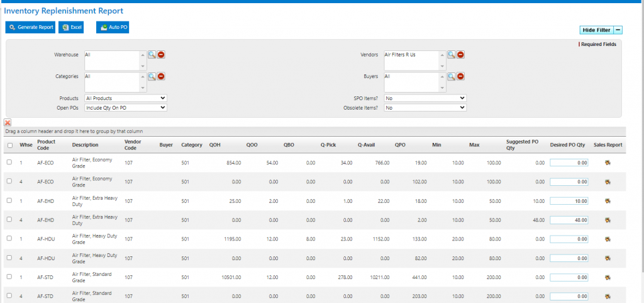The width and height of the screenshot is (644, 303).
Task: Sort by QOH column header
Action: click(215, 145)
